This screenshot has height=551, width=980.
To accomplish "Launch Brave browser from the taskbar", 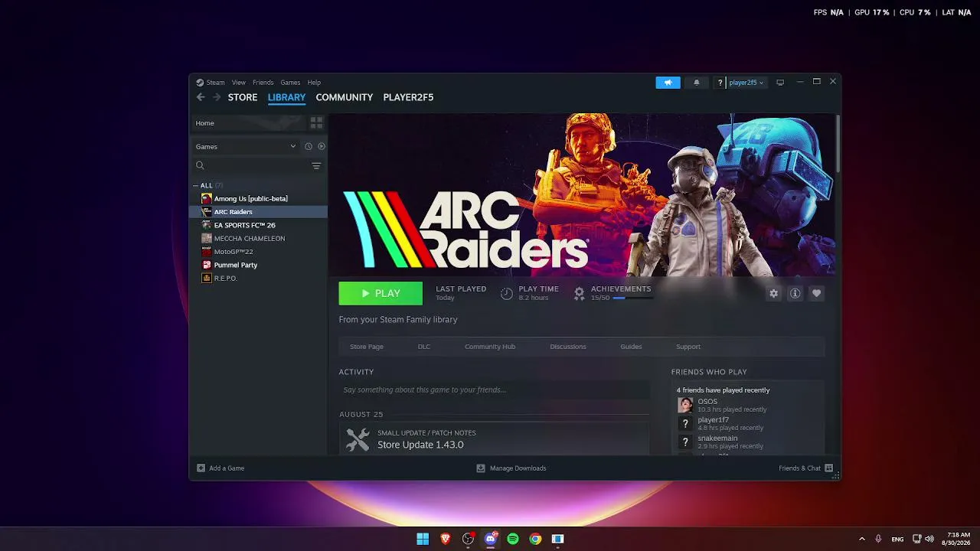I will pos(446,539).
